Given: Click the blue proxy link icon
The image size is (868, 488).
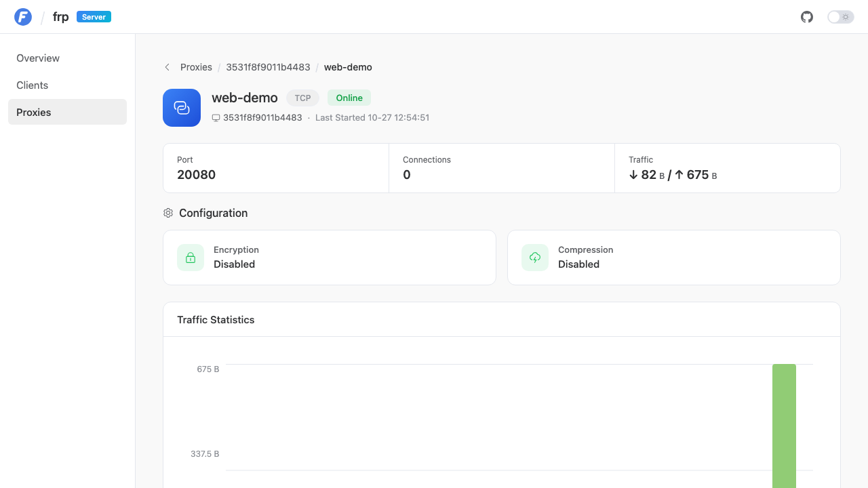Looking at the screenshot, I should tap(182, 108).
